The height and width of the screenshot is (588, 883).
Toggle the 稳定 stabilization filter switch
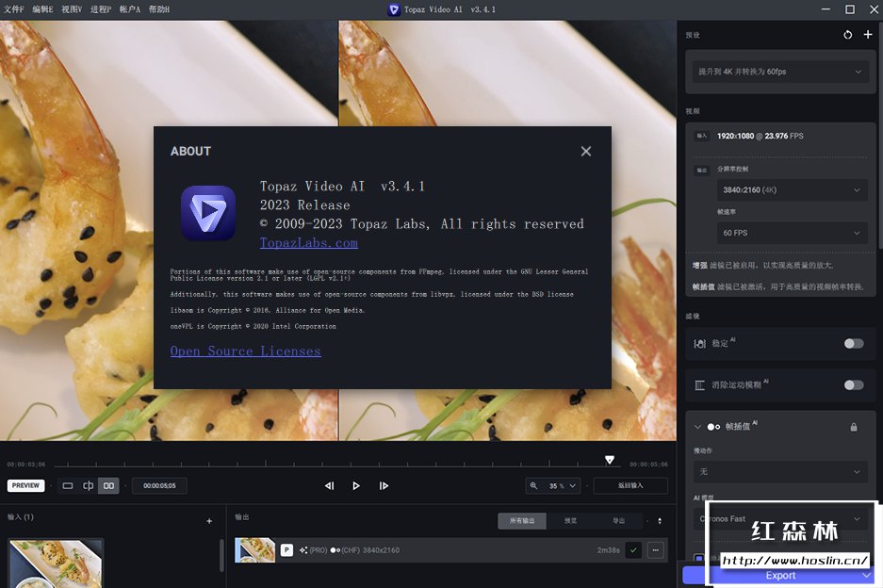point(853,344)
